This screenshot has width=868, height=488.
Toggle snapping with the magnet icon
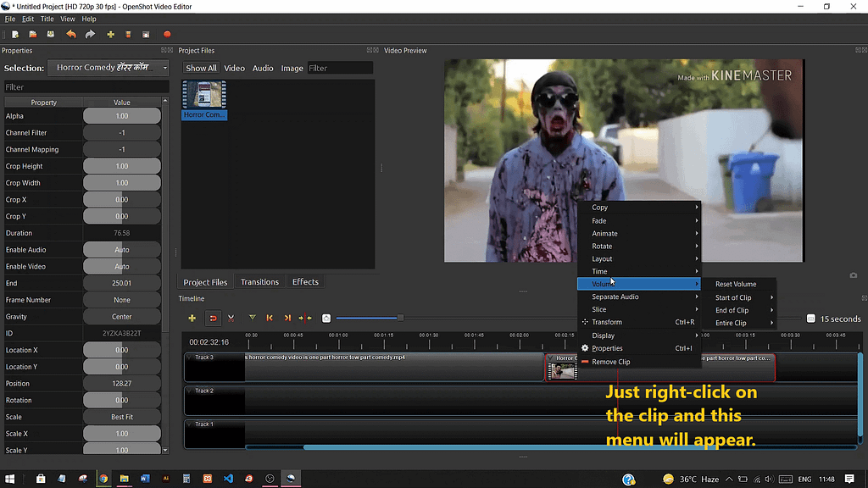tap(213, 318)
